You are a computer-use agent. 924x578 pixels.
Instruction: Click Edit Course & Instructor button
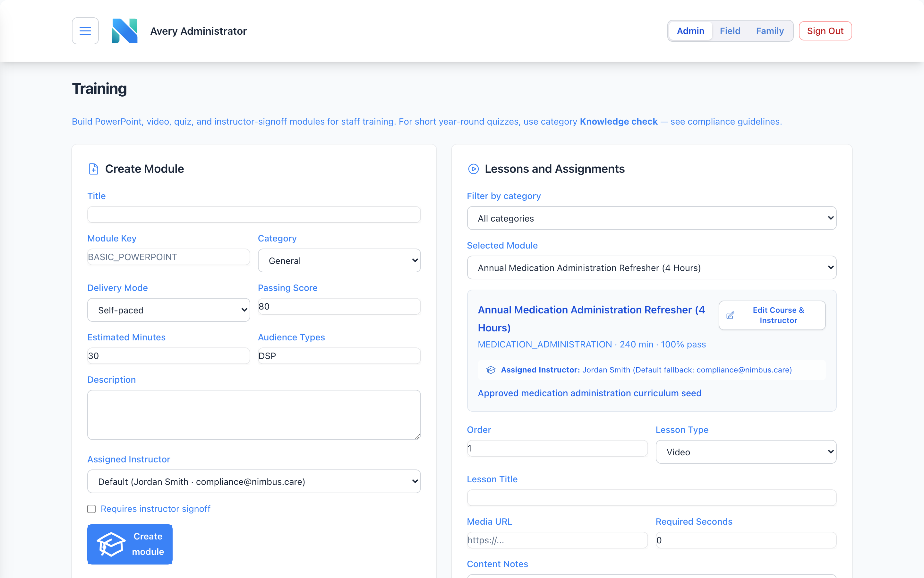pos(772,315)
